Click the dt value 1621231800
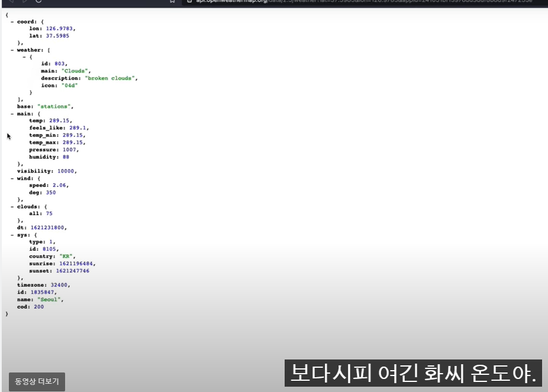The width and height of the screenshot is (548, 392). pos(47,228)
